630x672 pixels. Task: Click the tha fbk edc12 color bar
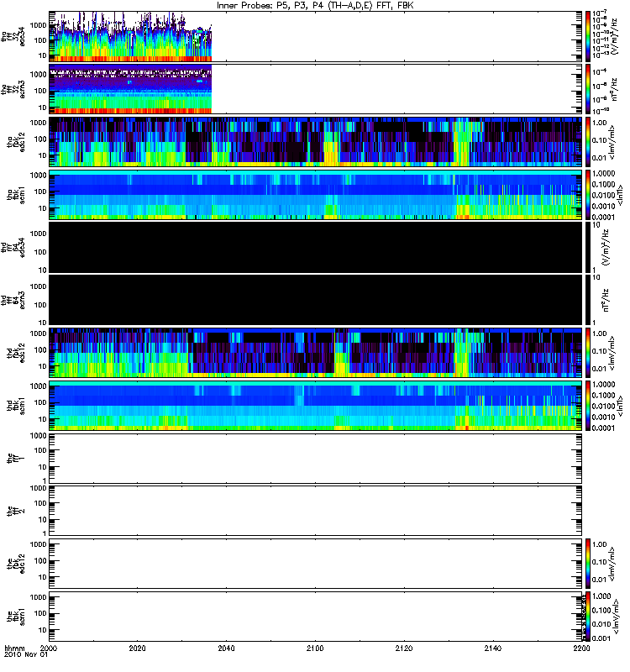click(x=588, y=142)
